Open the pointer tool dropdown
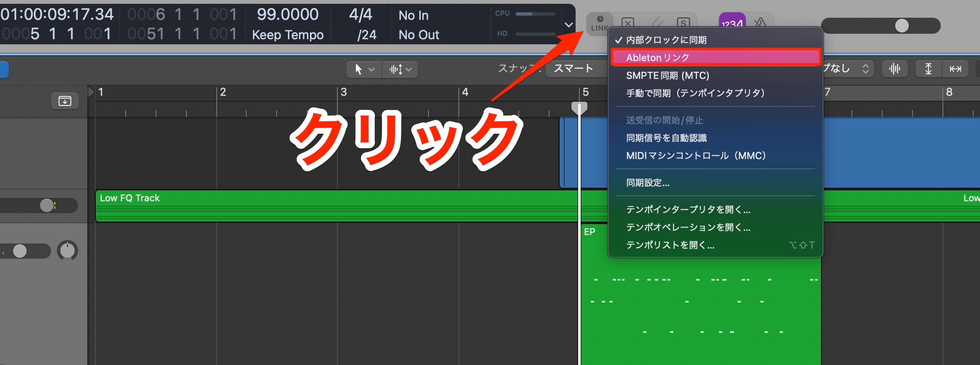980x365 pixels. tap(364, 69)
